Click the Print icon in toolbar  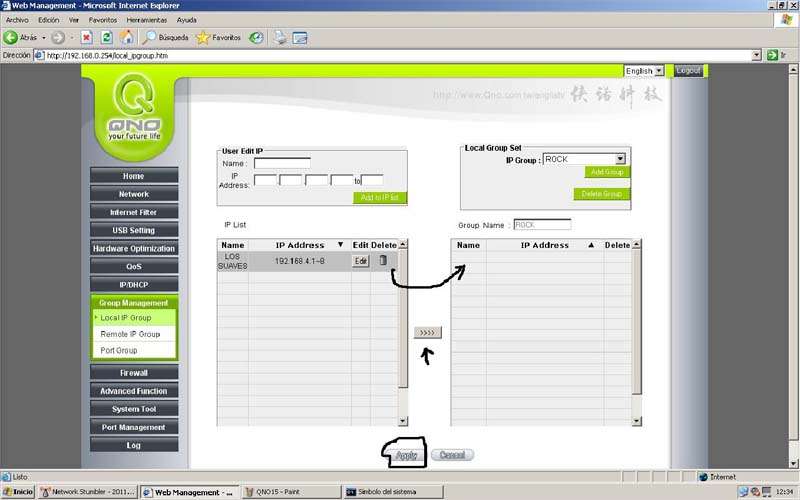pos(281,37)
